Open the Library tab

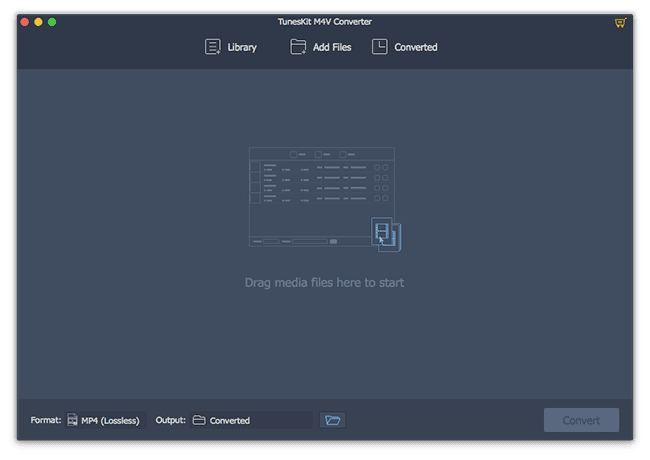coord(231,47)
